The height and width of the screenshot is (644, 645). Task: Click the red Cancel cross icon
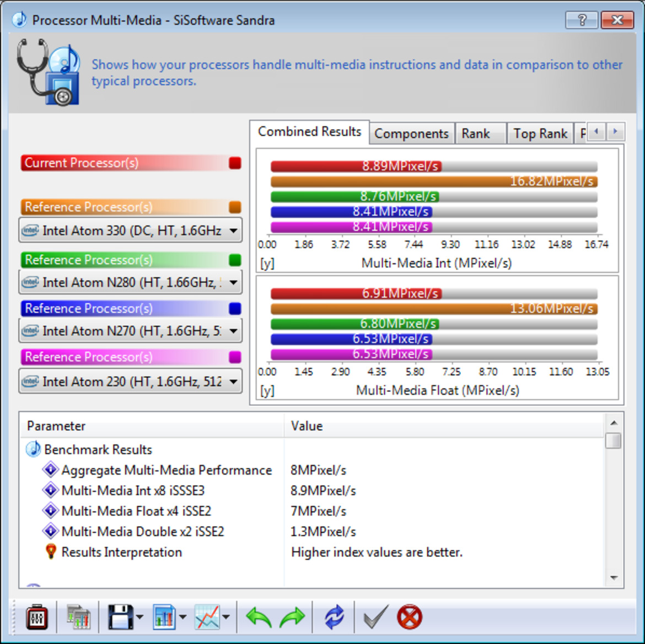tap(409, 617)
